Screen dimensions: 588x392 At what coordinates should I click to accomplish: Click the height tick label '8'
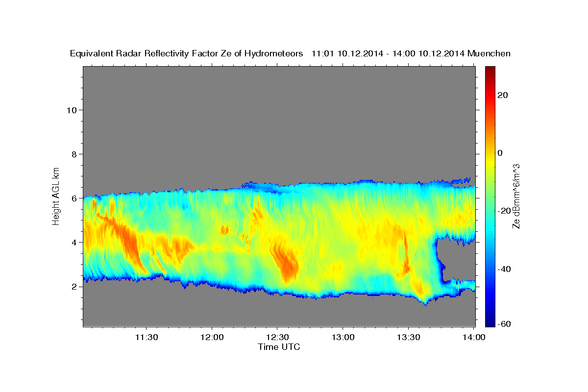[x=74, y=154]
